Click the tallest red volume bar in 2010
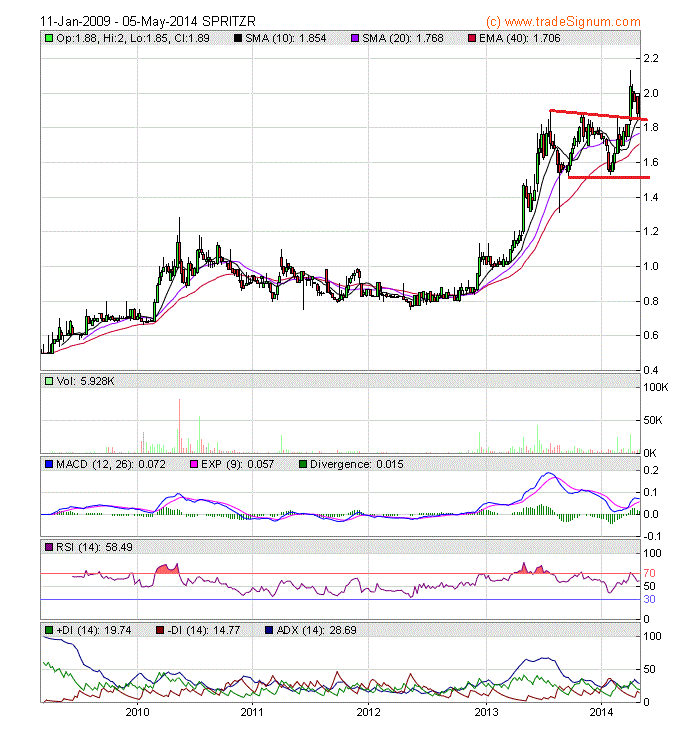680x733 pixels. point(179,425)
